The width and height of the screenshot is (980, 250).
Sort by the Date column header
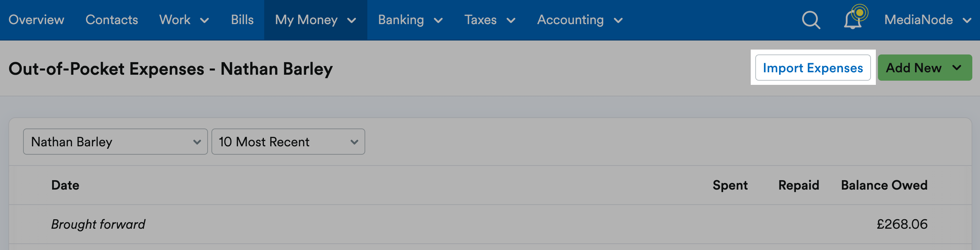[65, 185]
